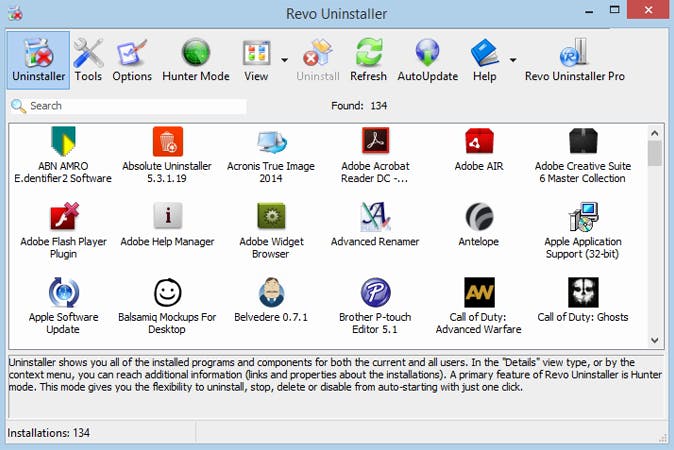The height and width of the screenshot is (450, 674).
Task: Select the Uninstaller toolbar button
Action: coord(38,60)
